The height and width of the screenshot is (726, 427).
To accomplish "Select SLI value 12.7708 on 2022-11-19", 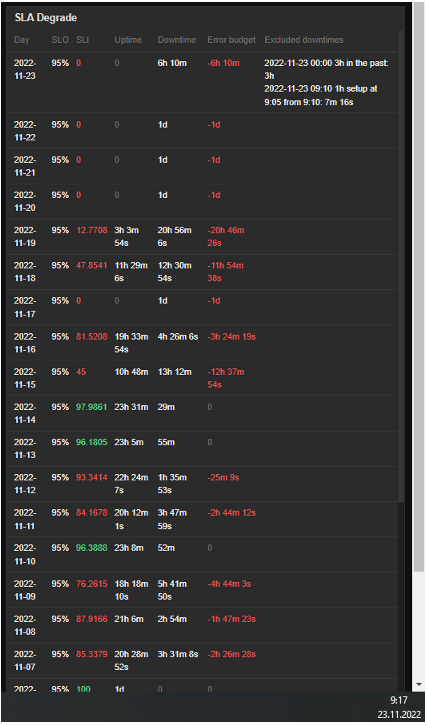I will (x=91, y=230).
